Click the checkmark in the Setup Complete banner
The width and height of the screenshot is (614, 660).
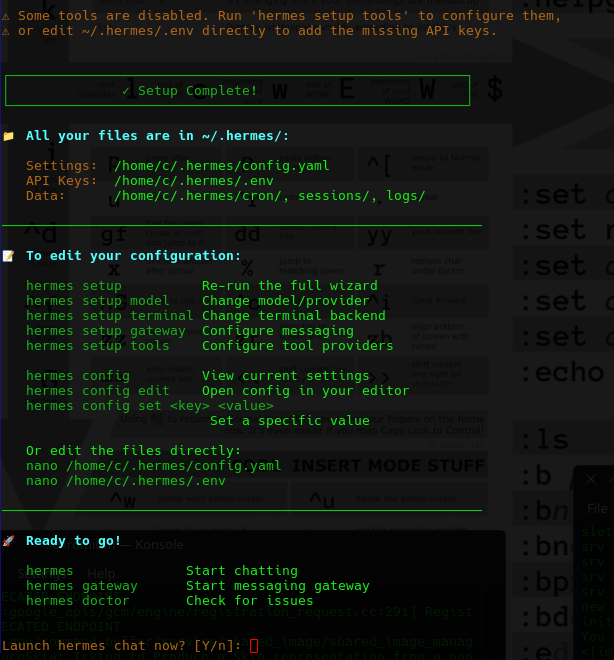click(126, 91)
